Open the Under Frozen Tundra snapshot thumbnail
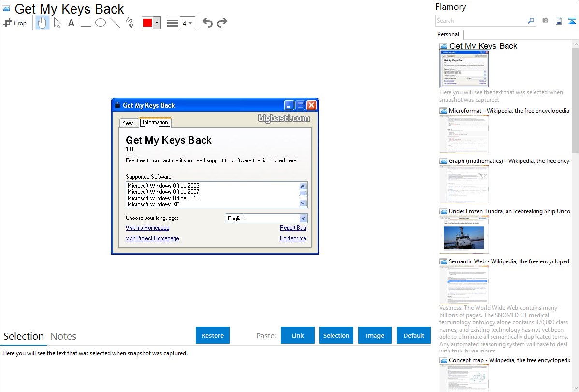The width and height of the screenshot is (579, 392). 464,234
